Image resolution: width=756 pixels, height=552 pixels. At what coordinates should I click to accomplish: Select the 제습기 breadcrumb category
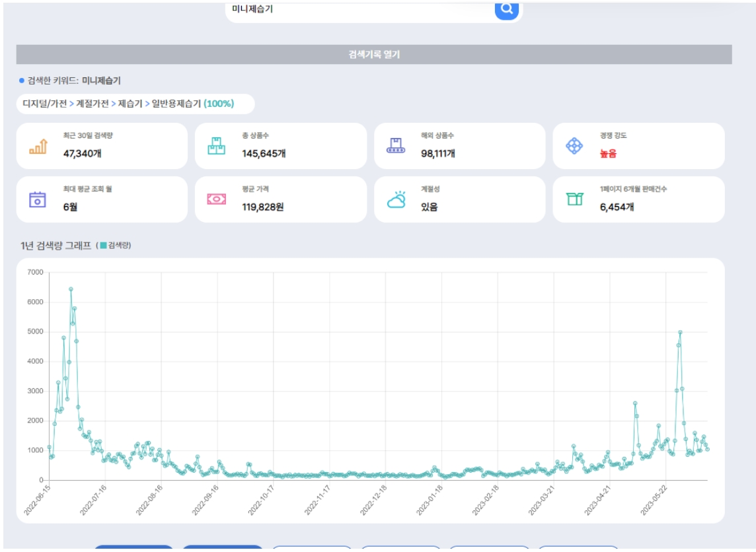point(130,104)
